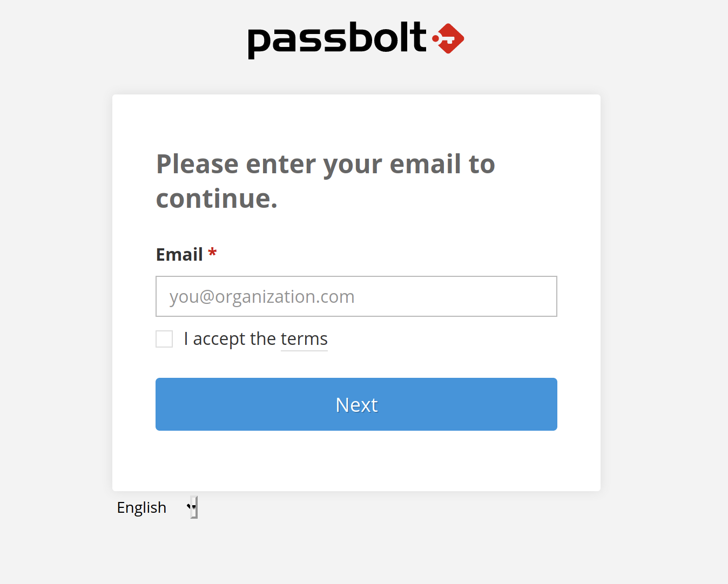Click the word "Next" on the button
The image size is (728, 584).
click(x=356, y=405)
